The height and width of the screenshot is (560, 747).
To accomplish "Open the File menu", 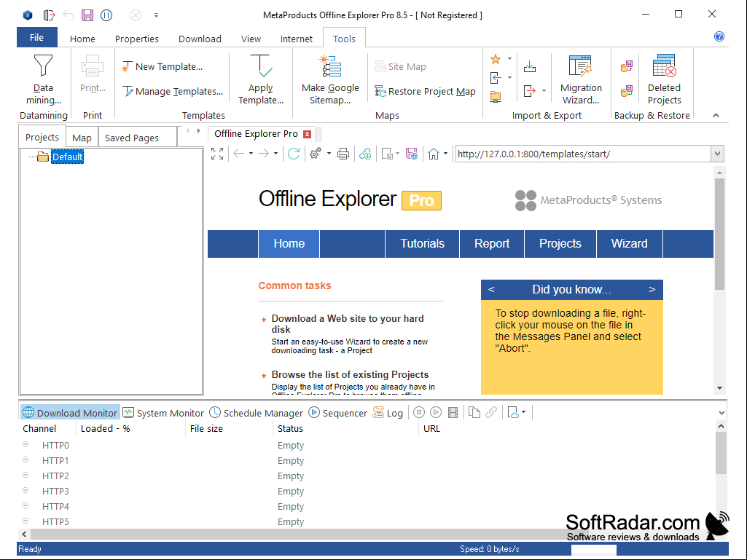I will (36, 38).
